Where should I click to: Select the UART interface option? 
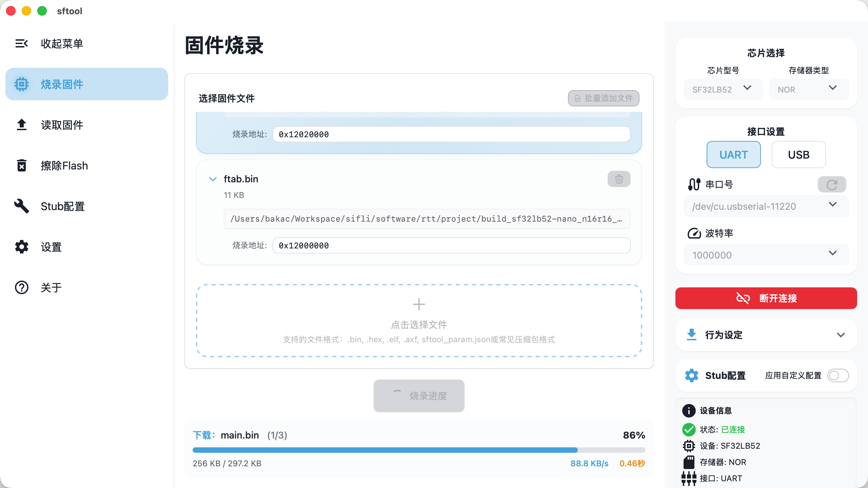click(733, 155)
